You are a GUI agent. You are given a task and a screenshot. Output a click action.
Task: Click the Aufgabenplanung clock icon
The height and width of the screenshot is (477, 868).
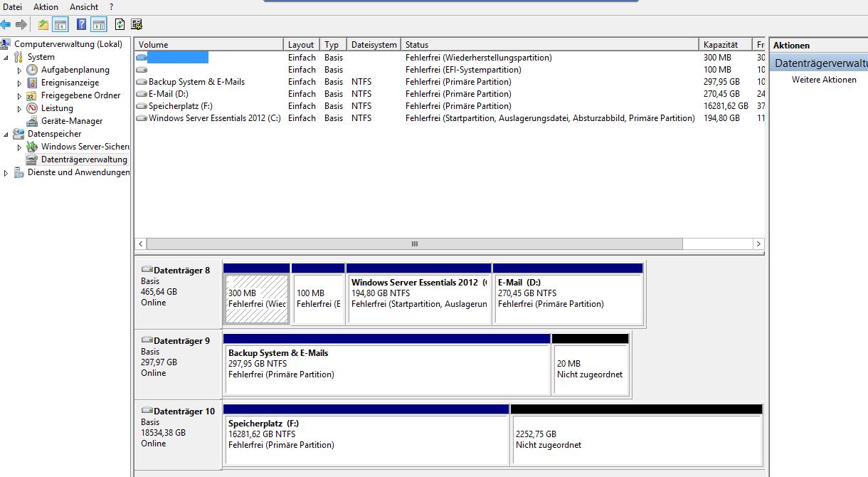(x=32, y=70)
